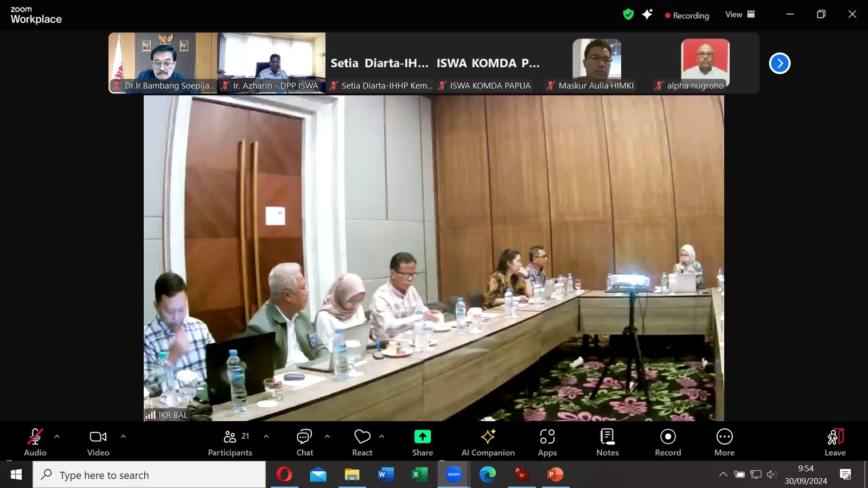The image size is (868, 488).
Task: Show hidden system tray icons
Action: point(723,474)
